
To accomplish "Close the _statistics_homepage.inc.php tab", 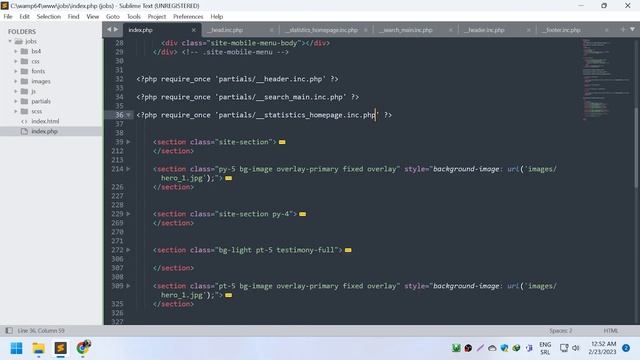I will (x=365, y=30).
